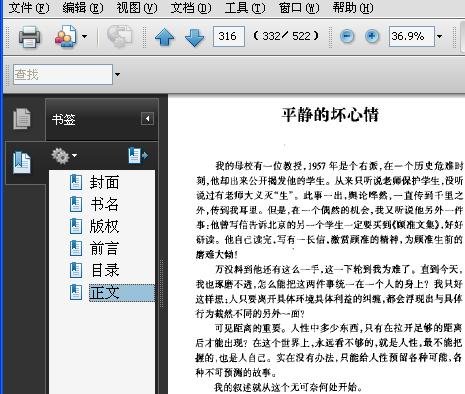The width and height of the screenshot is (465, 394).
Task: Open the bookmark options gear menu
Action: [x=64, y=156]
